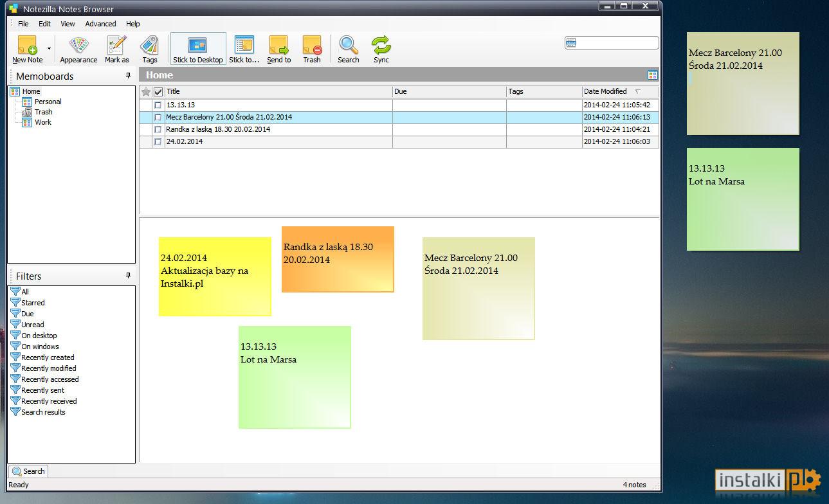The height and width of the screenshot is (504, 829).
Task: Open the Search magnifier tool
Action: (x=349, y=50)
